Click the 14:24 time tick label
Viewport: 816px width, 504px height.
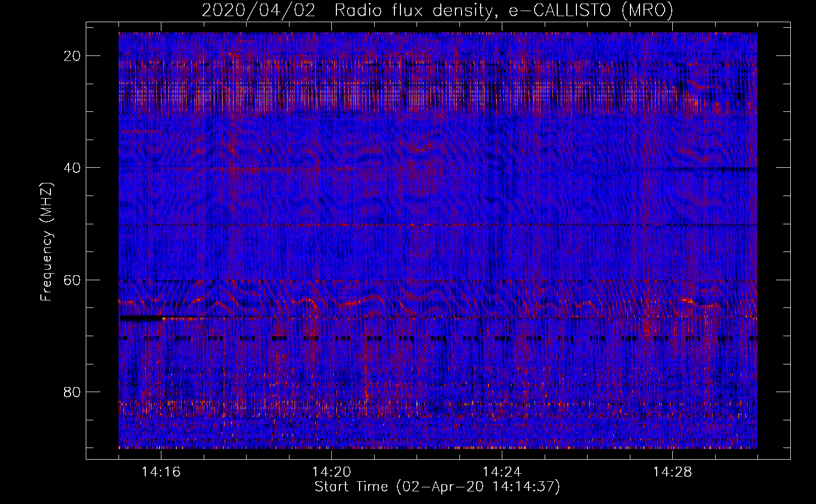click(502, 472)
